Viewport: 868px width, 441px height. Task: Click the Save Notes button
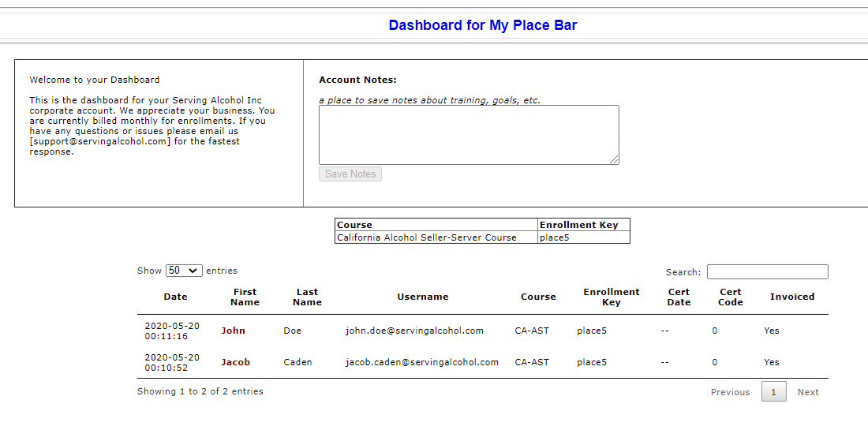click(350, 174)
